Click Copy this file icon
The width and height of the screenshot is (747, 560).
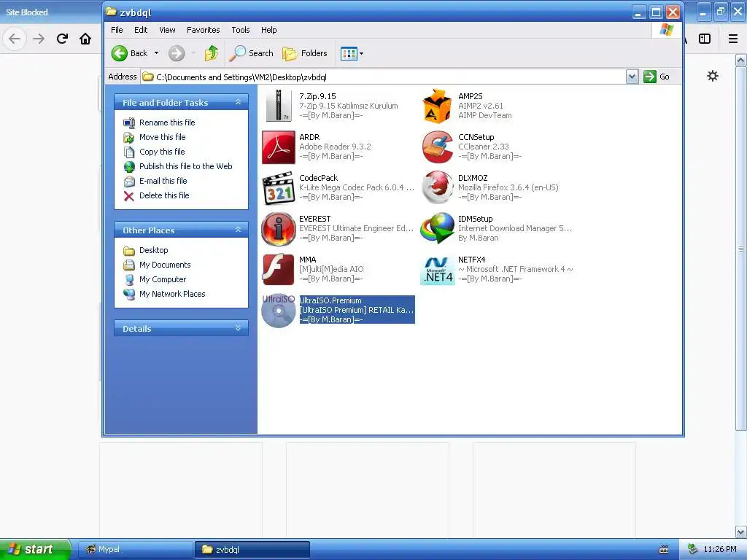tap(129, 152)
